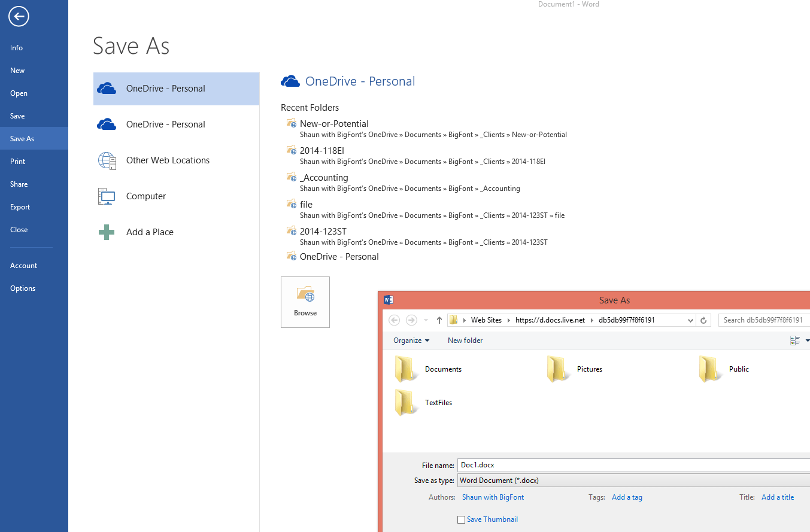The height and width of the screenshot is (532, 810).
Task: Click the db5db99f7f8f6191 path segment
Action: click(627, 320)
